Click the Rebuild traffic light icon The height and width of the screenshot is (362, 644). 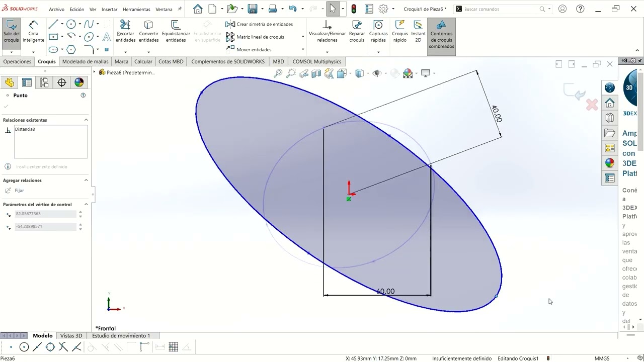[354, 9]
